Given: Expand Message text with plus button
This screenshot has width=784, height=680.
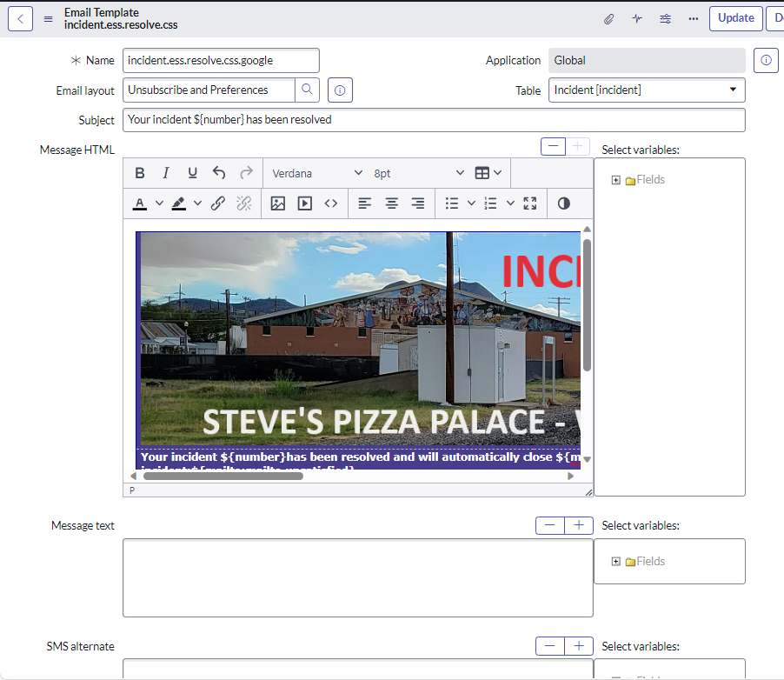Looking at the screenshot, I should (579, 525).
